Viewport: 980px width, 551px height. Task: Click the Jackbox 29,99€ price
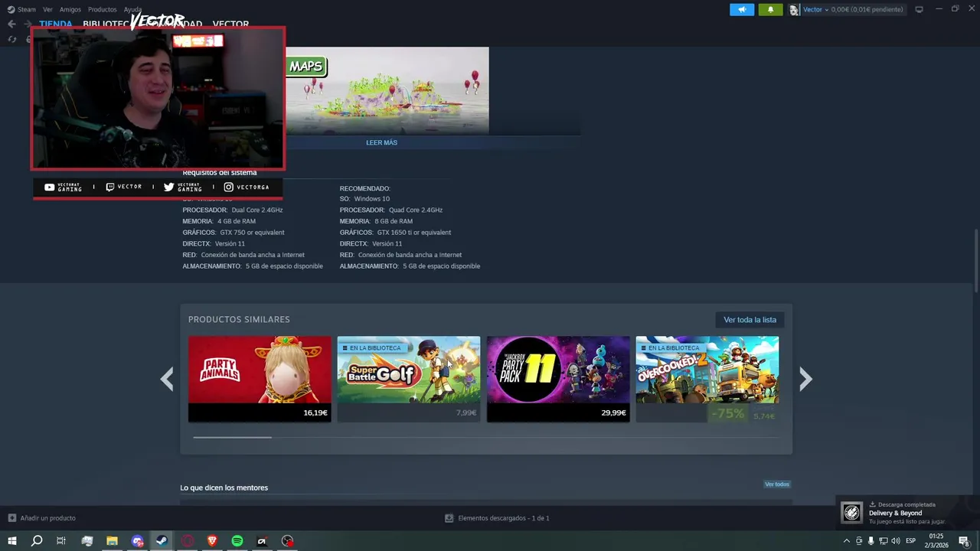613,412
